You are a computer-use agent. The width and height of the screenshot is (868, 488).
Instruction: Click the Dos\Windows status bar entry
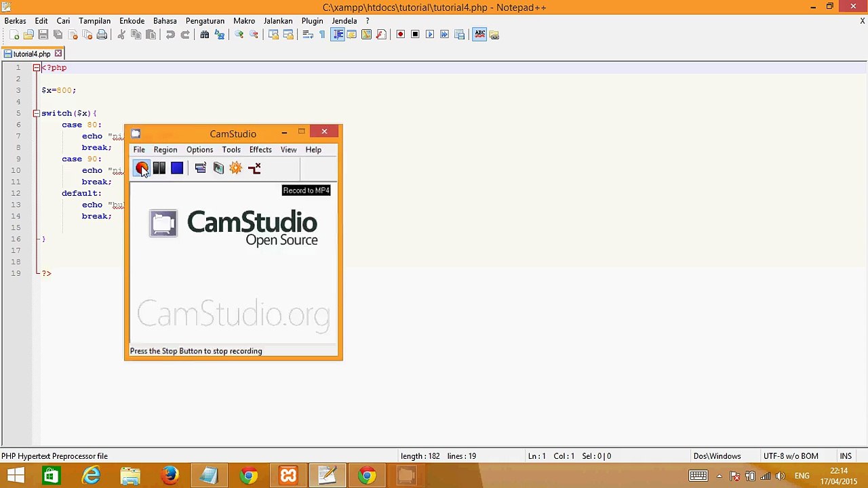[x=717, y=456]
